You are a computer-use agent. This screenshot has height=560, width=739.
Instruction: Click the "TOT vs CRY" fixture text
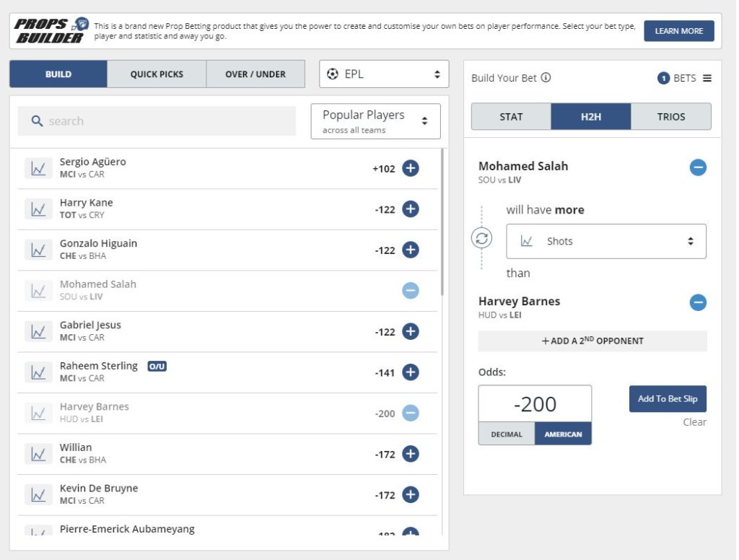(x=82, y=215)
